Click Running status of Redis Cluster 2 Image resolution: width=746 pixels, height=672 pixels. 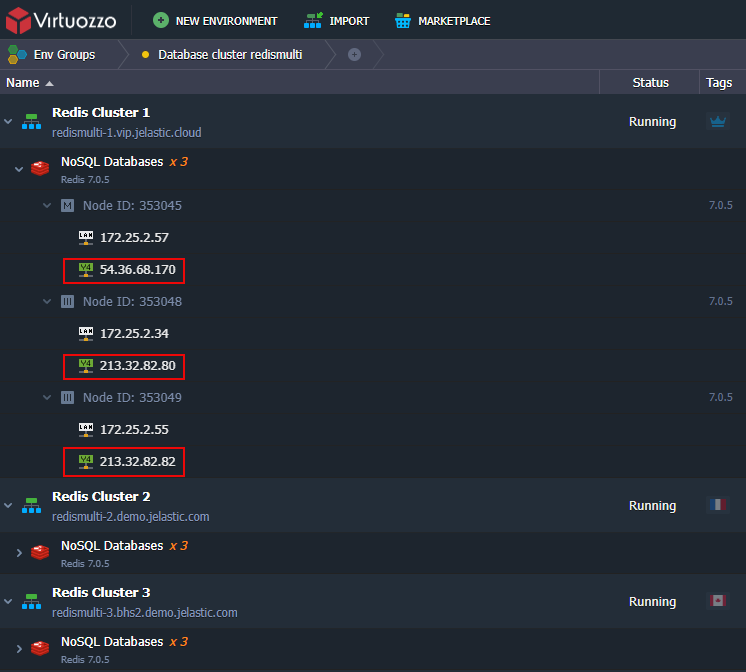pyautogui.click(x=652, y=506)
